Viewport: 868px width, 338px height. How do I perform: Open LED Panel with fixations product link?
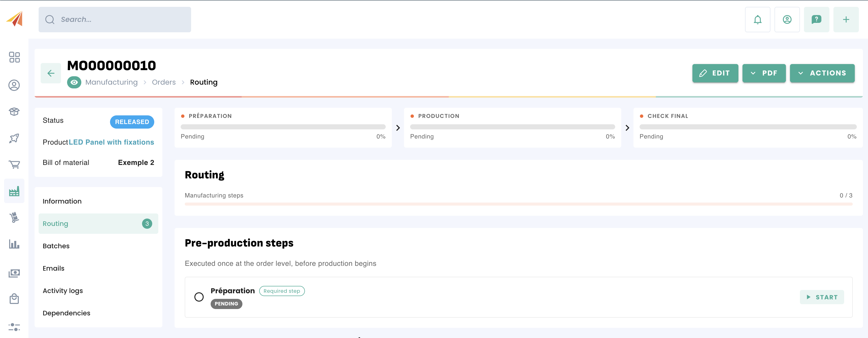click(x=111, y=142)
